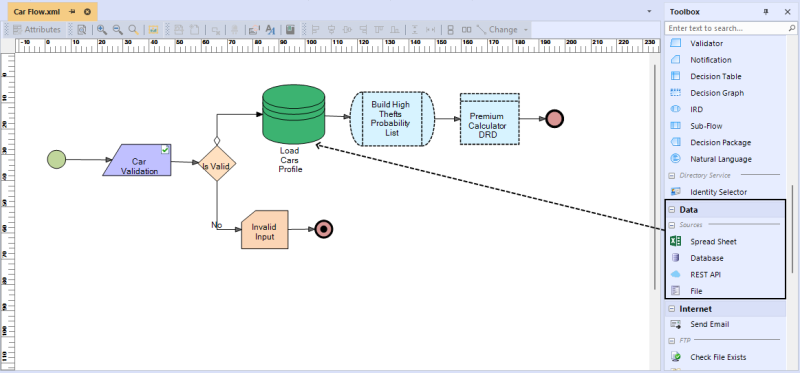Open the Attributes toolbar button
The image size is (800, 373).
pyautogui.click(x=37, y=30)
